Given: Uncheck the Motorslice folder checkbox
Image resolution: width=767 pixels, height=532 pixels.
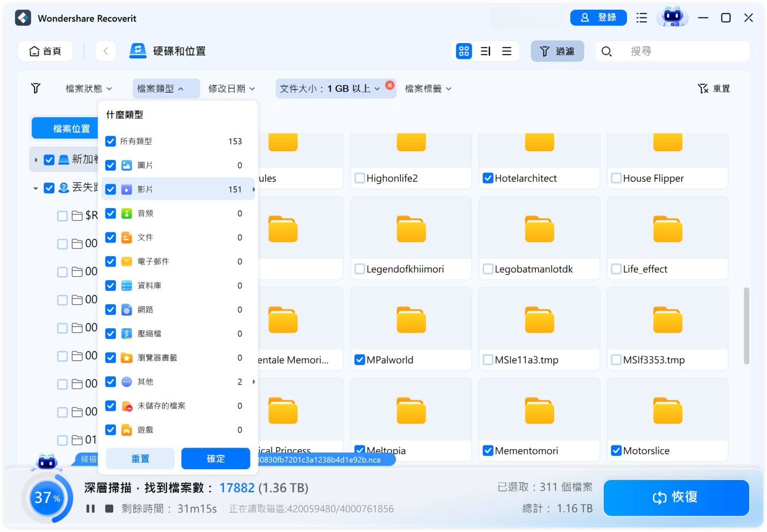Looking at the screenshot, I should tap(616, 451).
